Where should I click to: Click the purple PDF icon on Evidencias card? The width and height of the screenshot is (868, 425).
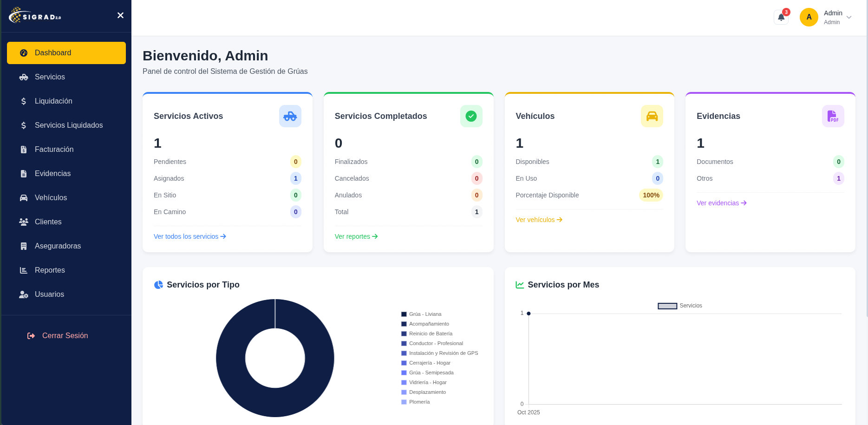tap(833, 116)
